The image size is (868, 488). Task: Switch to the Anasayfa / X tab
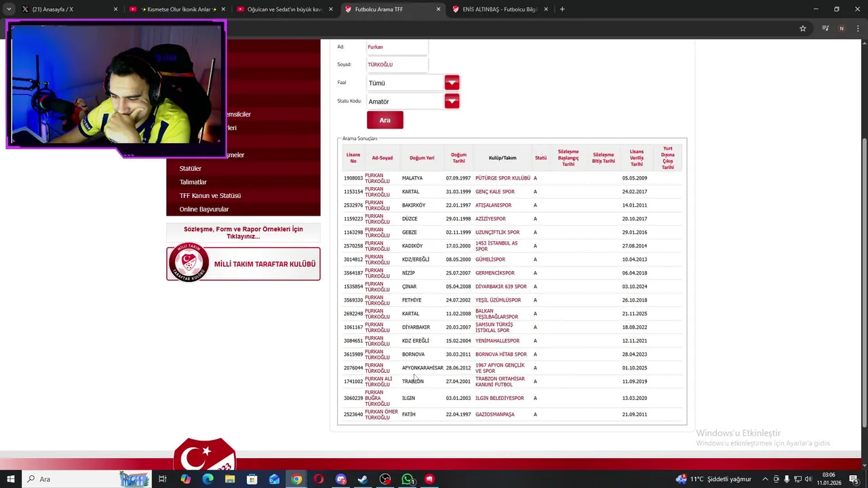point(68,9)
